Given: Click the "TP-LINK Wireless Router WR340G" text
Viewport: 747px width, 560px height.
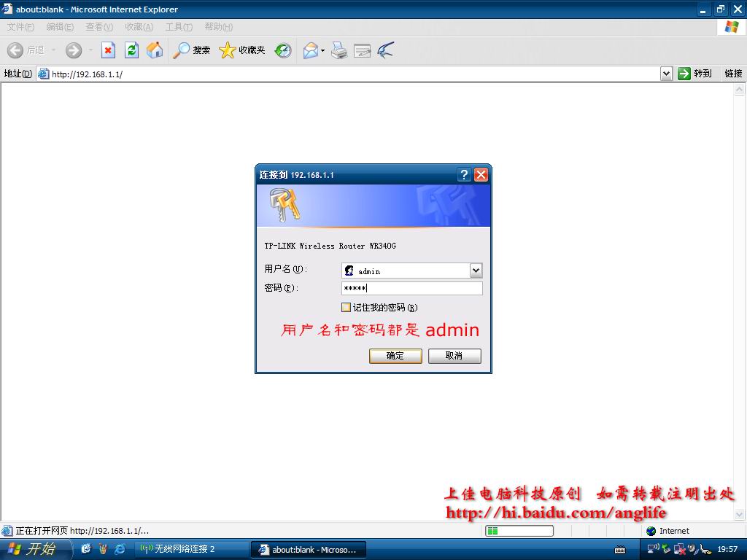Looking at the screenshot, I should [x=330, y=246].
